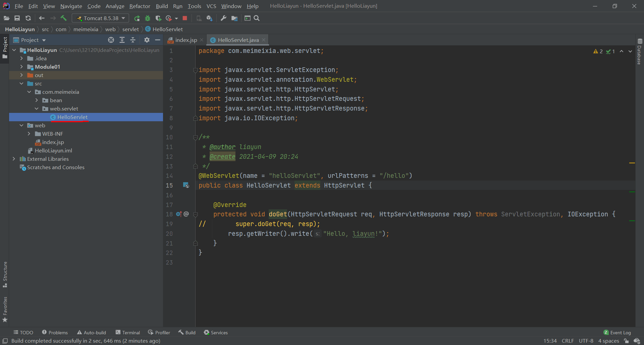Open the Tools menu
Viewport: 644px width, 345px height.
click(195, 6)
